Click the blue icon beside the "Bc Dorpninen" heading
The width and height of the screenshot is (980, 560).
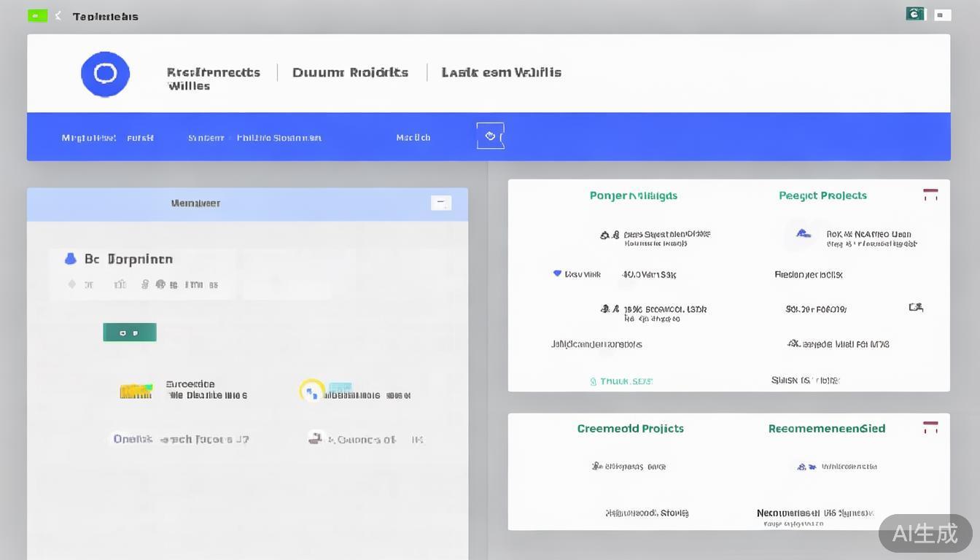pos(71,259)
